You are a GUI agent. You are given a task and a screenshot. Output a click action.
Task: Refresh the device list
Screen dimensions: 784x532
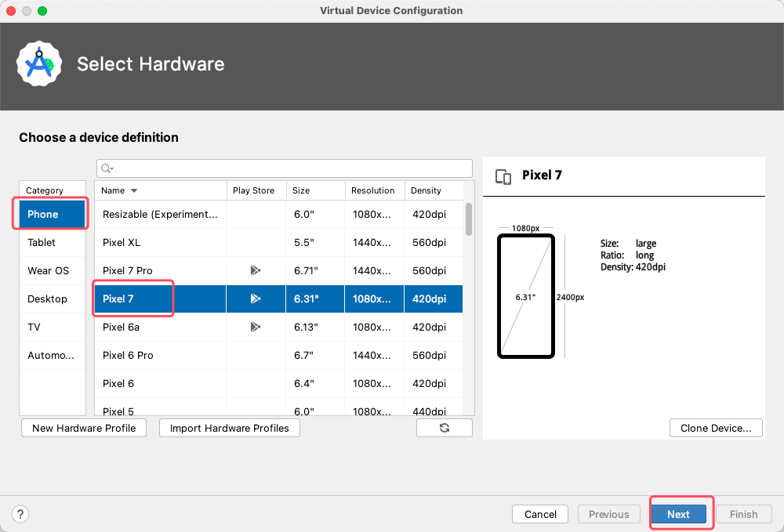point(444,428)
